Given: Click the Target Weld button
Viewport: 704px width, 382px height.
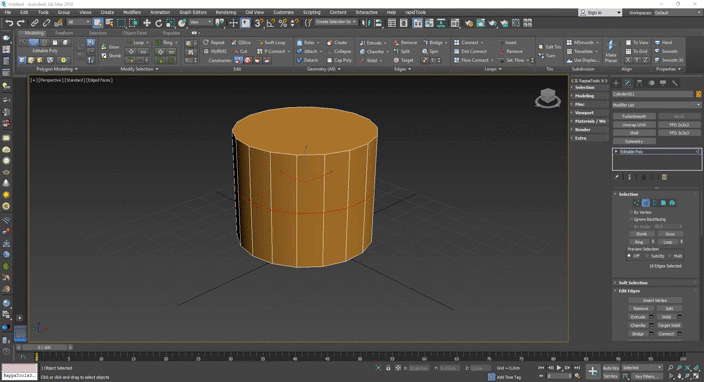Looking at the screenshot, I should (x=669, y=325).
